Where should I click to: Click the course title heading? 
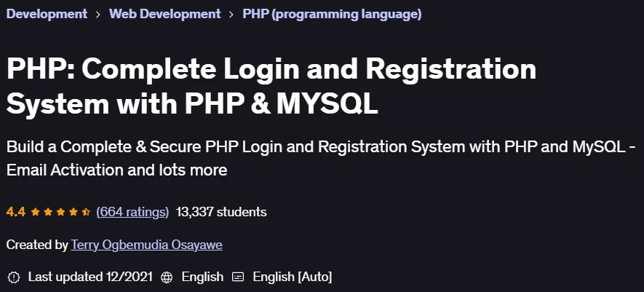pyautogui.click(x=271, y=87)
